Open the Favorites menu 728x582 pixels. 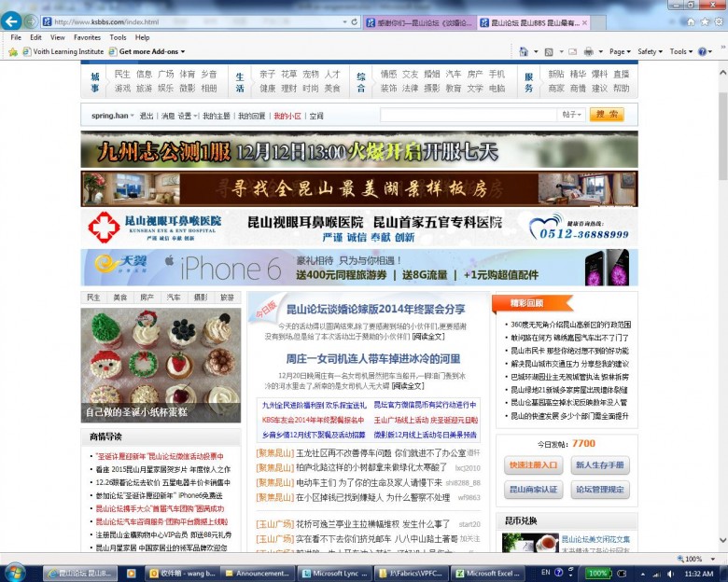(x=88, y=37)
